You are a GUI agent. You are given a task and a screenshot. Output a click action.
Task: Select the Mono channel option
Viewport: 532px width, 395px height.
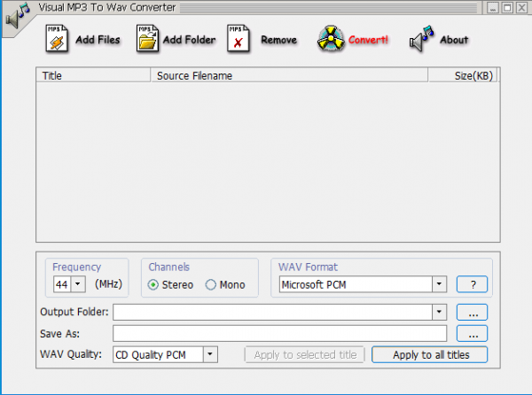211,284
